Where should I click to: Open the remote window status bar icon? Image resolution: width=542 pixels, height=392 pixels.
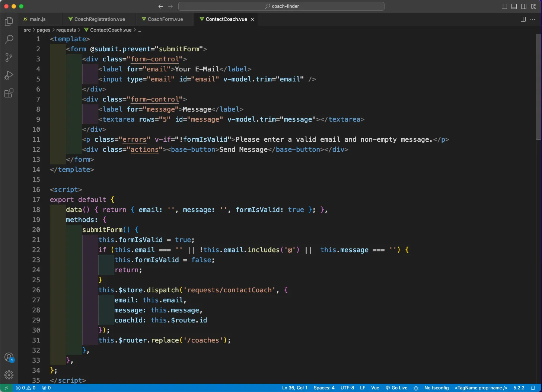coord(6,388)
